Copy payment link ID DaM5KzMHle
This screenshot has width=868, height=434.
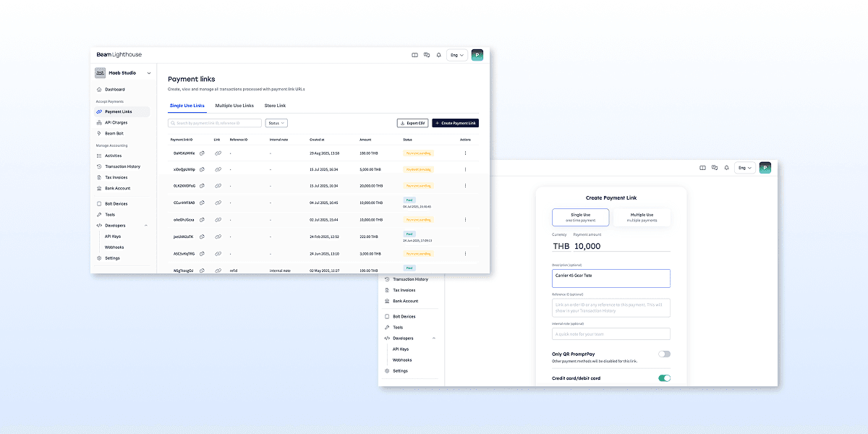point(202,153)
